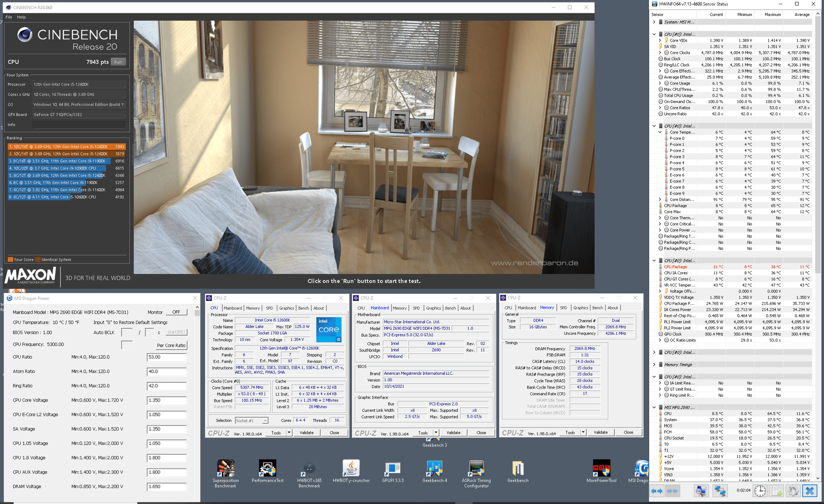Expand the Core Clocks row in HWiNFO
Screen dimensions: 824x504
(660, 53)
